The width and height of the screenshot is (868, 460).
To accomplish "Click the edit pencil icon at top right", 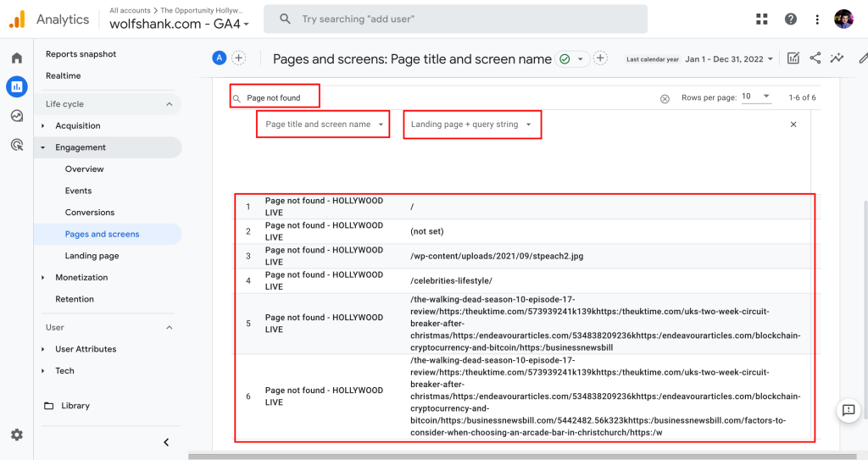I will click(863, 58).
